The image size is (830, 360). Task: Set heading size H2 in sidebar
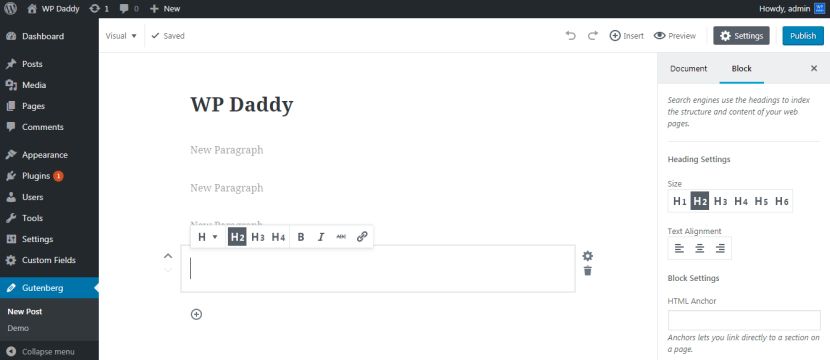pyautogui.click(x=700, y=201)
